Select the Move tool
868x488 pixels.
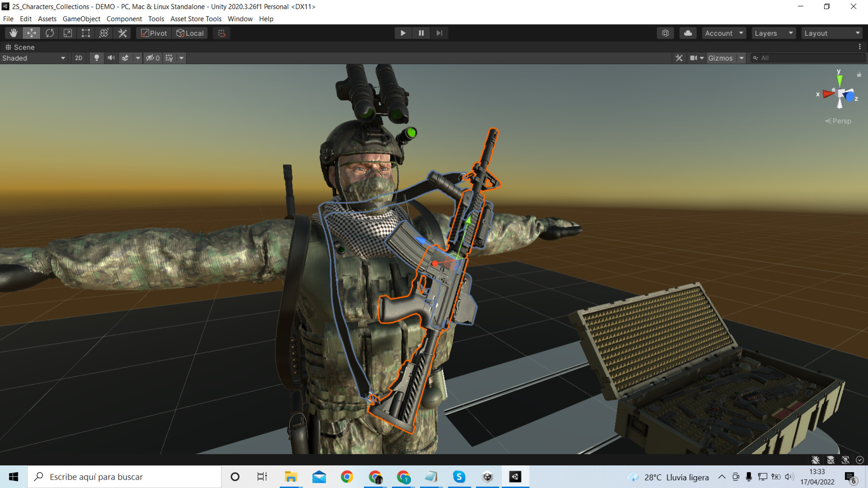pos(31,33)
